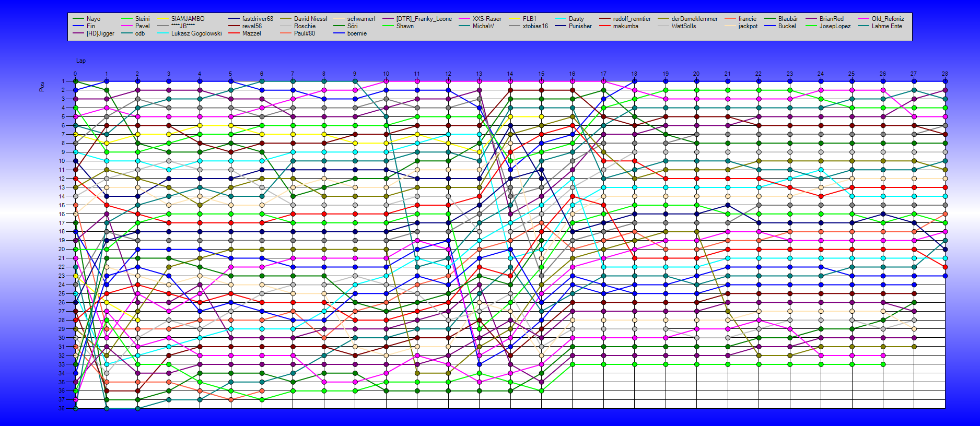
Task: Select the ****JB**** legend entry
Action: pyautogui.click(x=183, y=26)
